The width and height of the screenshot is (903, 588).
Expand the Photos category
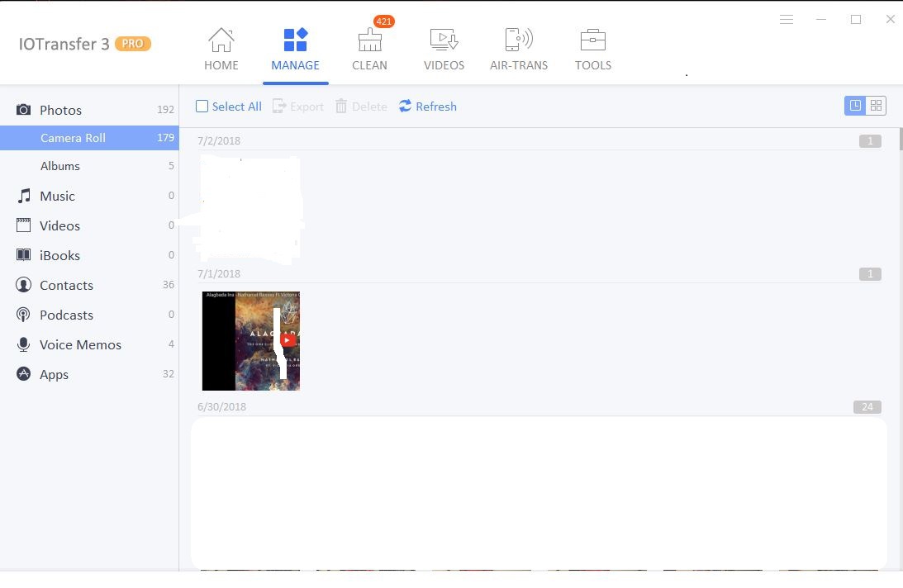pyautogui.click(x=60, y=110)
